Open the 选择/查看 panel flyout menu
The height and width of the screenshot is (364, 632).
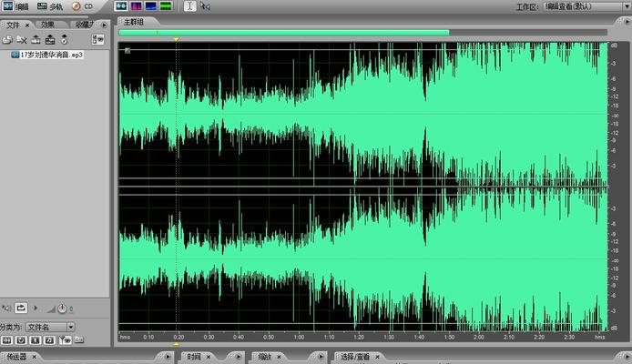click(627, 357)
